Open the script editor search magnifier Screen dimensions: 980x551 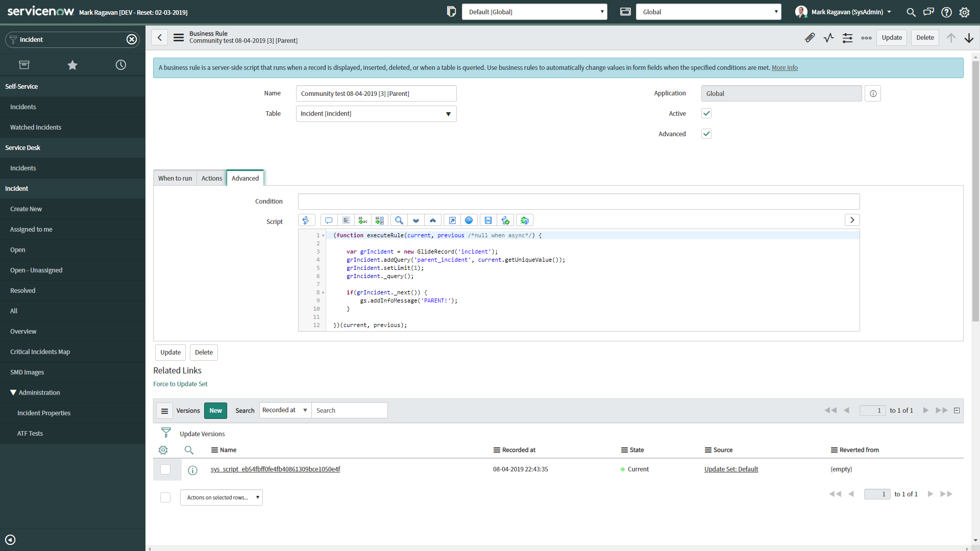tap(399, 220)
